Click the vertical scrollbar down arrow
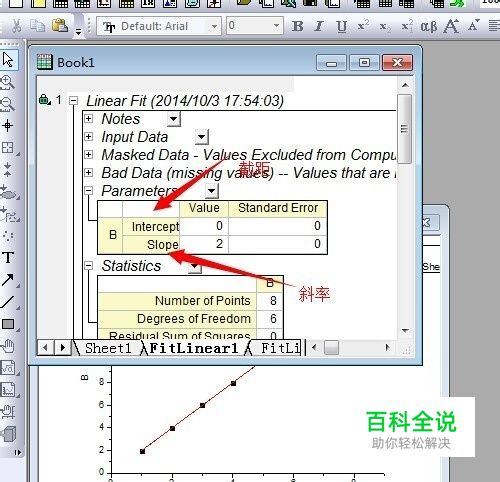Image resolution: width=500 pixels, height=482 pixels. coord(405,331)
